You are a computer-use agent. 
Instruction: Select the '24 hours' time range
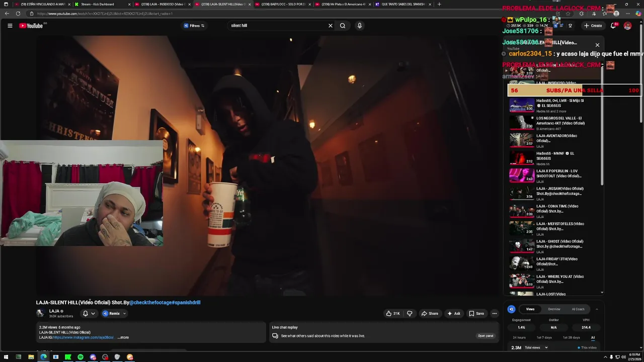[x=519, y=338]
